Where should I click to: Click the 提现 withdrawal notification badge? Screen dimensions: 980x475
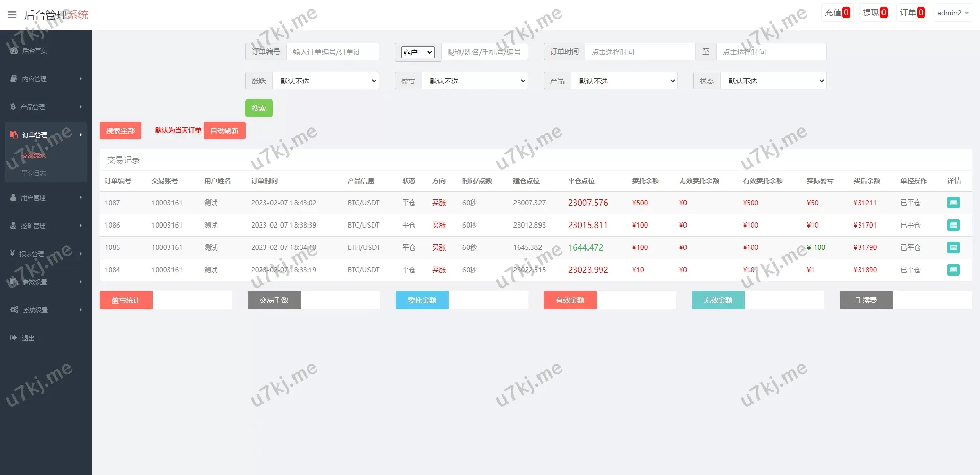(874, 13)
